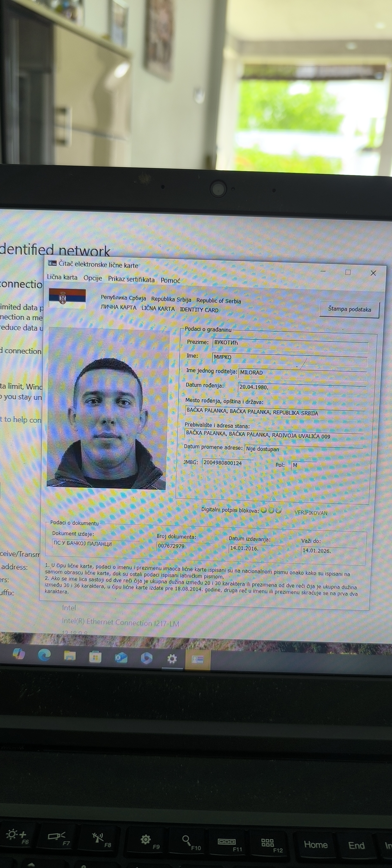Launch Microsoft Edge from the taskbar
The width and height of the screenshot is (392, 868).
point(44,655)
